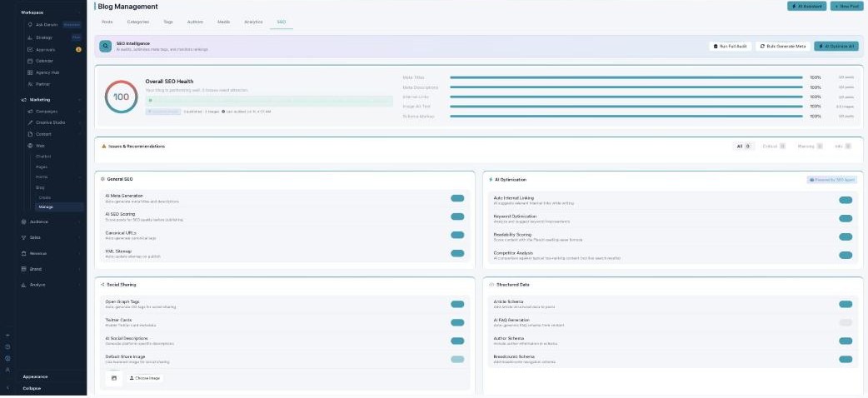This screenshot has width=868, height=398.
Task: Expand the Audience section chevron
Action: coord(79,221)
